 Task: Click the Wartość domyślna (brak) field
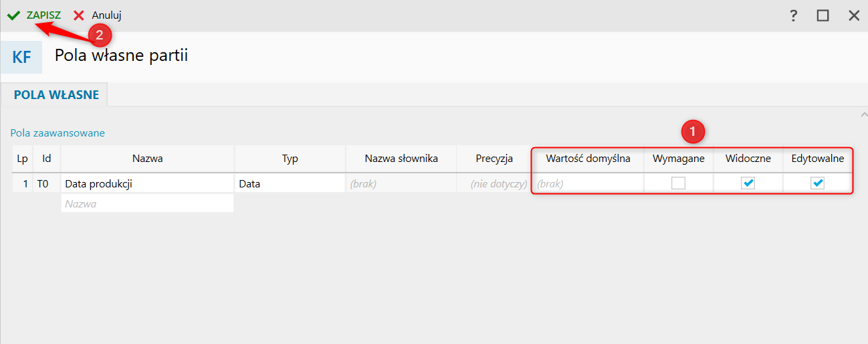[x=588, y=183]
